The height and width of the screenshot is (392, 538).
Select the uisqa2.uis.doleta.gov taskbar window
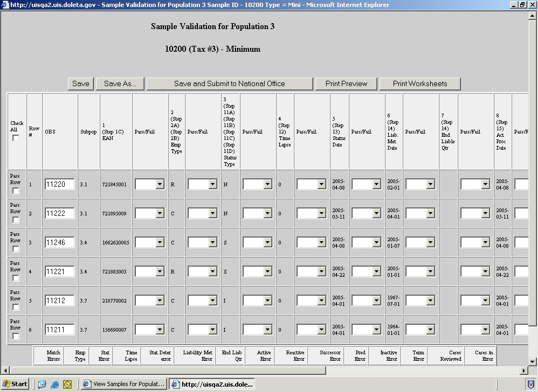point(211,384)
